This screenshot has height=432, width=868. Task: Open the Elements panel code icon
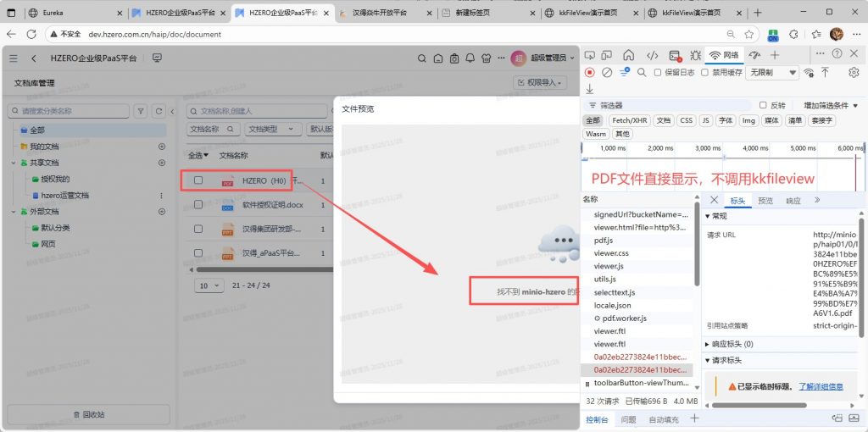tap(652, 56)
